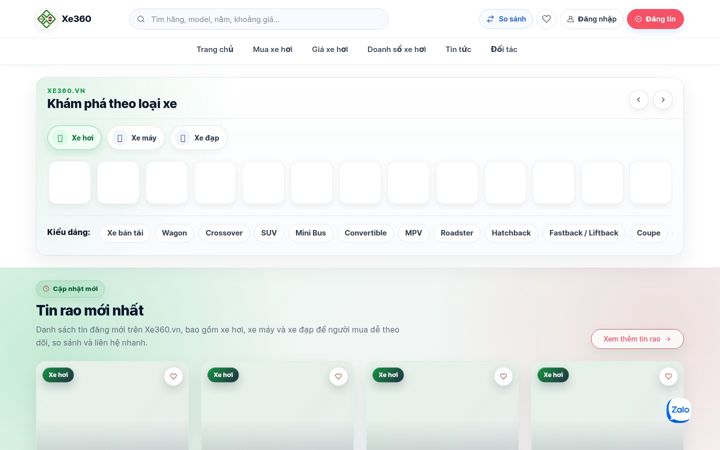Filter by Mini Bus body style
This screenshot has width=720, height=450.
pyautogui.click(x=310, y=233)
